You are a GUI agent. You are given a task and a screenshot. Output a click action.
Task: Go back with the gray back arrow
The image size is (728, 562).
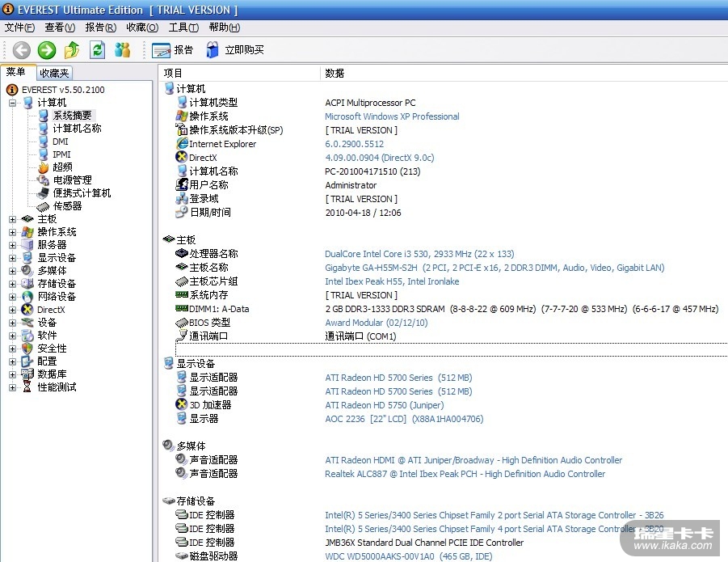21,50
